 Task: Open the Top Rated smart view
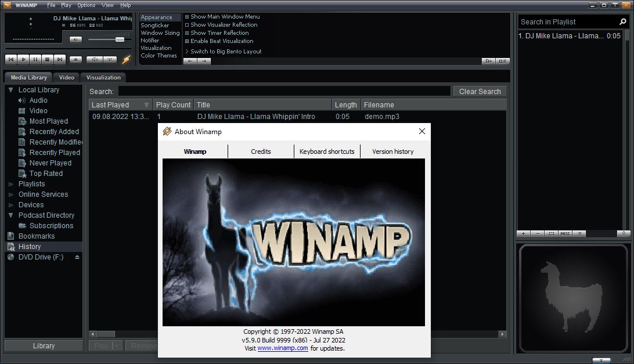[46, 174]
